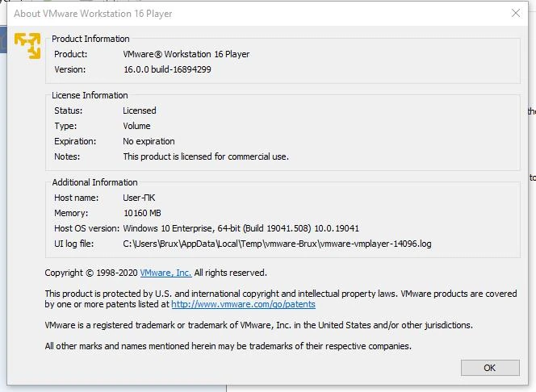Click the product name VMware Workstation 16 Player

click(186, 54)
